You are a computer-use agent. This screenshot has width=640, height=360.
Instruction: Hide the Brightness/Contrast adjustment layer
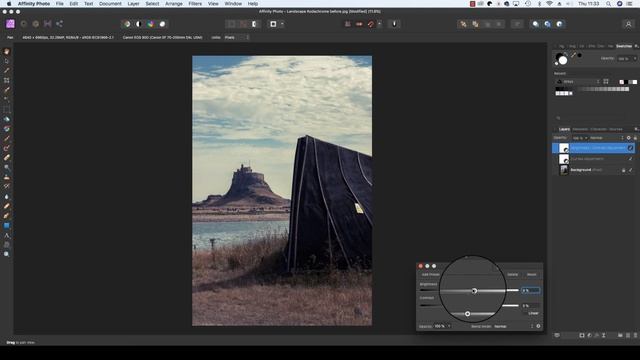click(631, 148)
